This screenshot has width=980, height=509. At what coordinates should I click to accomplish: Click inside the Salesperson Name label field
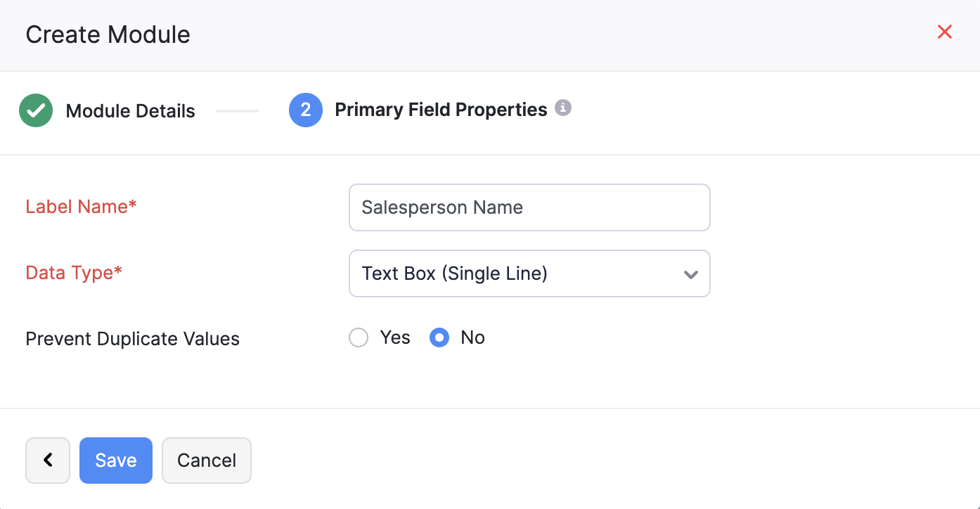529,207
